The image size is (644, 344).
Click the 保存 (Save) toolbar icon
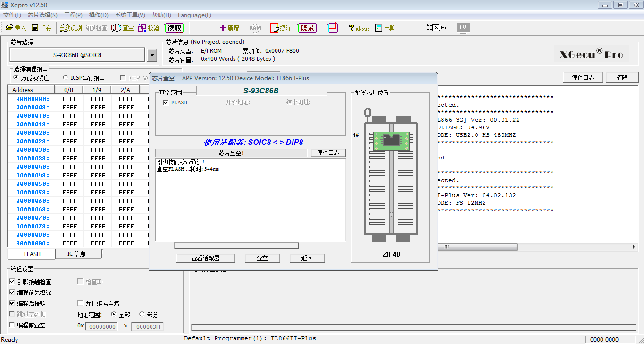(x=42, y=28)
